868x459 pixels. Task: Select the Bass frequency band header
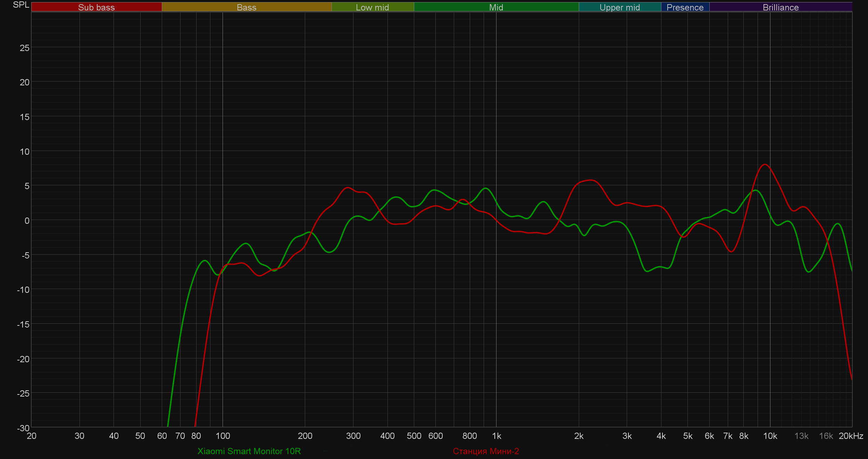(247, 7)
